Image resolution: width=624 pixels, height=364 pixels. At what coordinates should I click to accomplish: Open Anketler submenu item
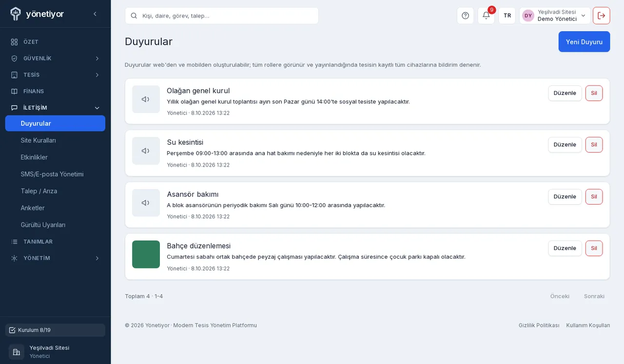coord(55,208)
